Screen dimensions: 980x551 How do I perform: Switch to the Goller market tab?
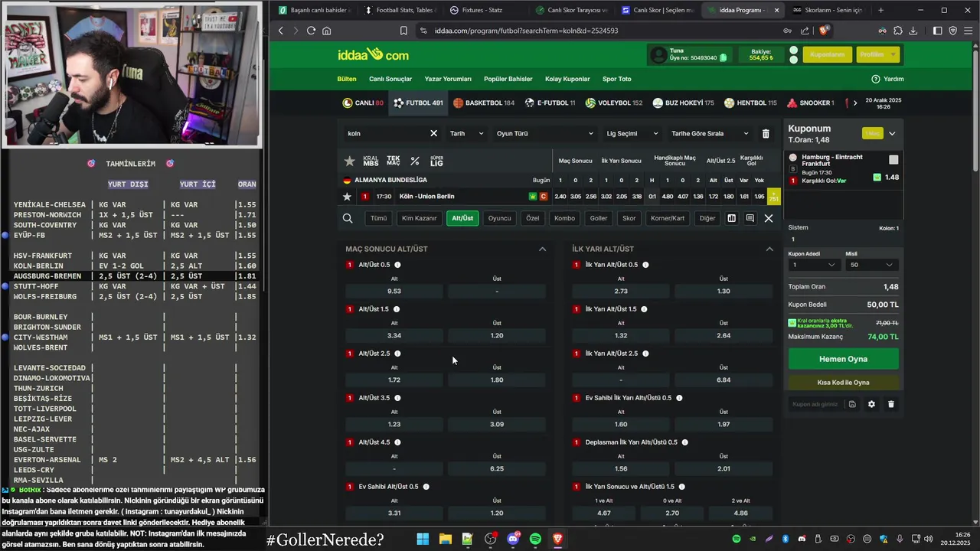[599, 218]
